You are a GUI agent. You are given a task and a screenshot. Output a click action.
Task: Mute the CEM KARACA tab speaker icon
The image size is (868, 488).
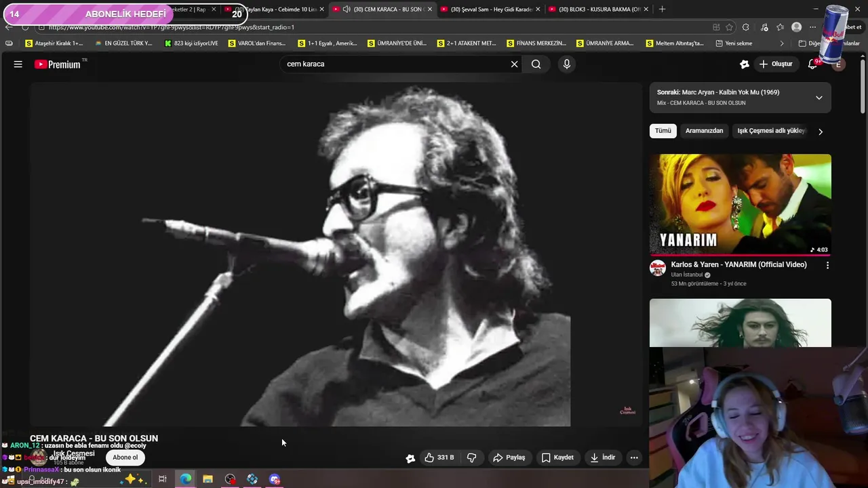[x=347, y=9]
